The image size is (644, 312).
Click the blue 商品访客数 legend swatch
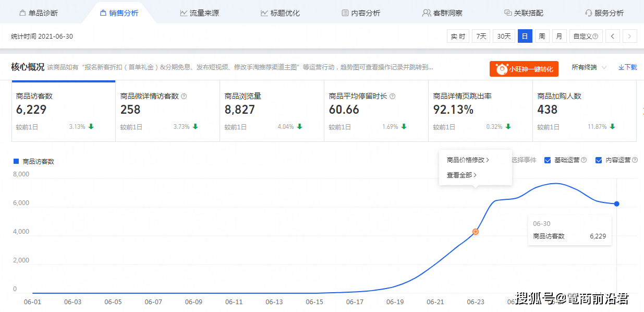click(x=16, y=161)
